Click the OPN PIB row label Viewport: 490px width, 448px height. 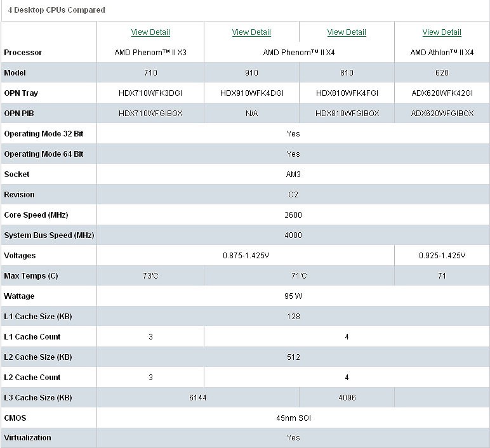(19, 114)
